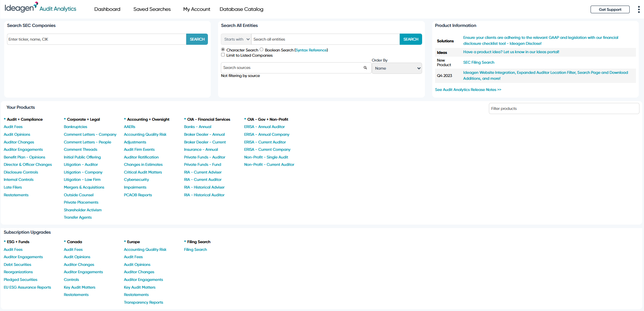See Audit Analytics Release Notes
Screen dimensions: 644x311
[x=468, y=90]
